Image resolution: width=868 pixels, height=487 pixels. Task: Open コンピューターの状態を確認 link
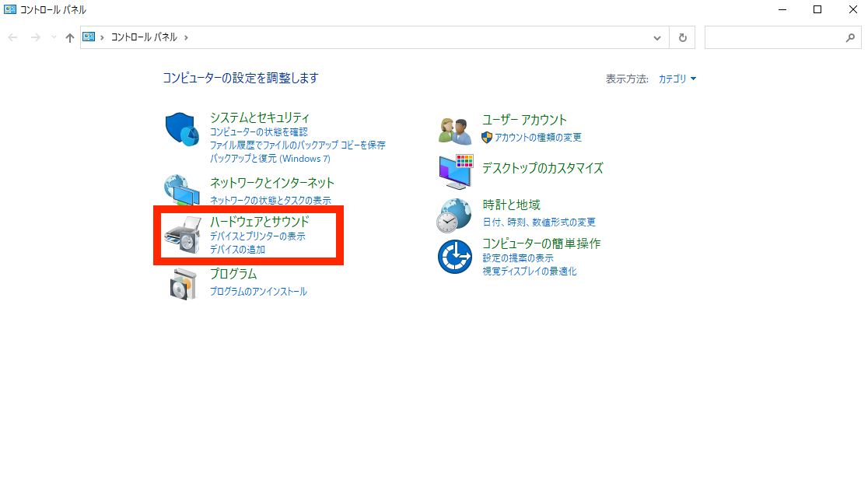point(258,131)
